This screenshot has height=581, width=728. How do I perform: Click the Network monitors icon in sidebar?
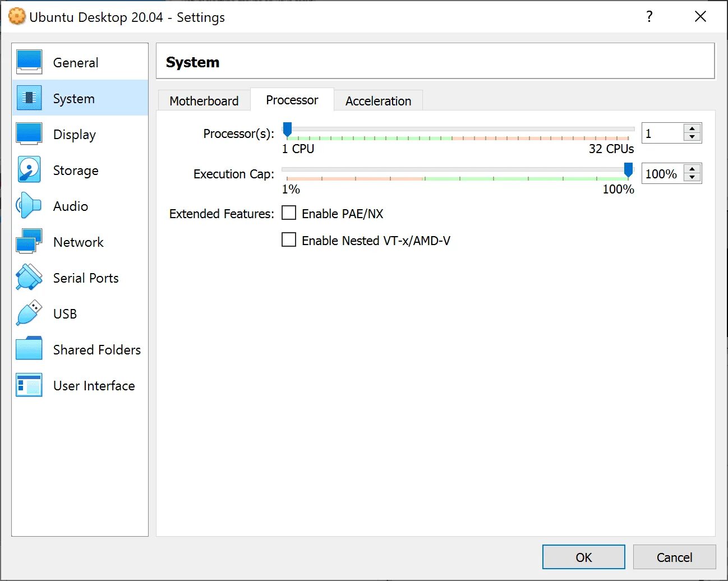click(29, 242)
